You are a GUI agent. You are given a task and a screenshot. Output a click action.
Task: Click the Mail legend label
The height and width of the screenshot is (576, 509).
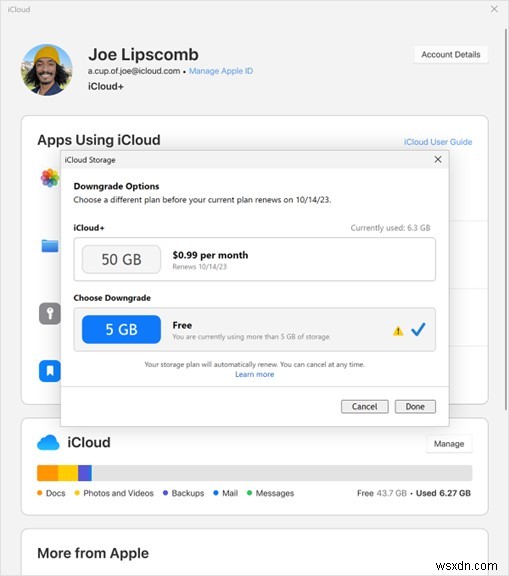click(230, 493)
